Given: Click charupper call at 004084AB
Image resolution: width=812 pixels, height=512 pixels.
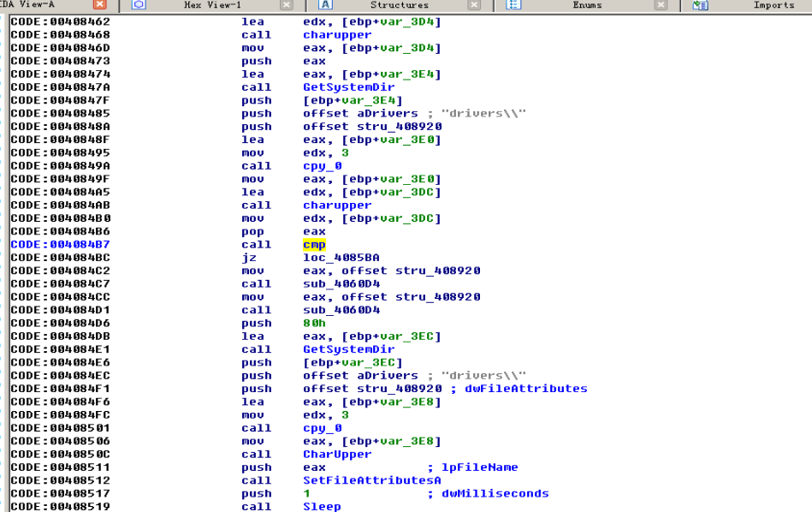Looking at the screenshot, I should pos(337,205).
